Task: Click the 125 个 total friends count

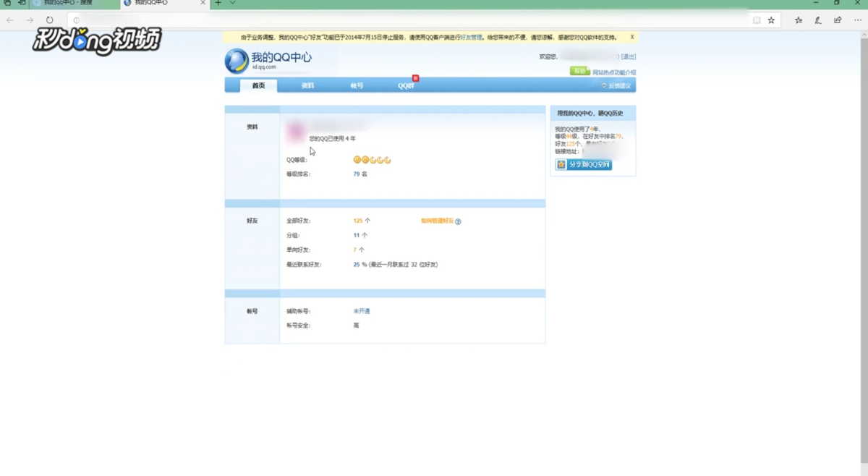Action: click(x=362, y=221)
